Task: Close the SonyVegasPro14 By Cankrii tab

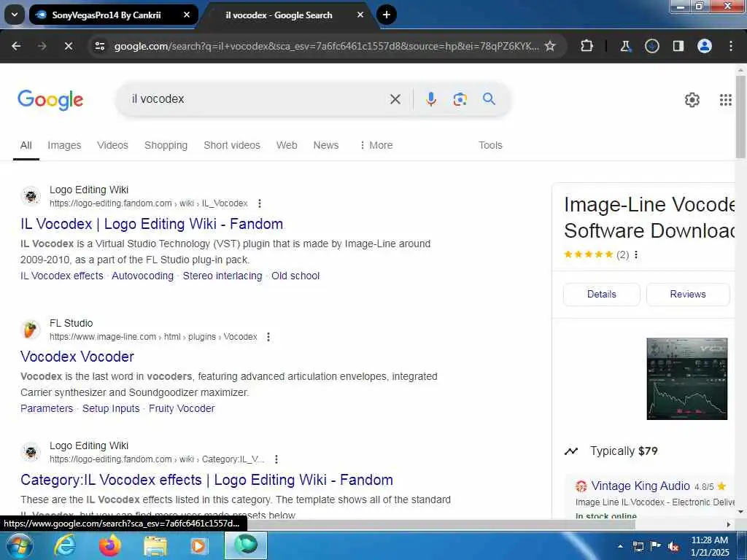Action: [187, 15]
